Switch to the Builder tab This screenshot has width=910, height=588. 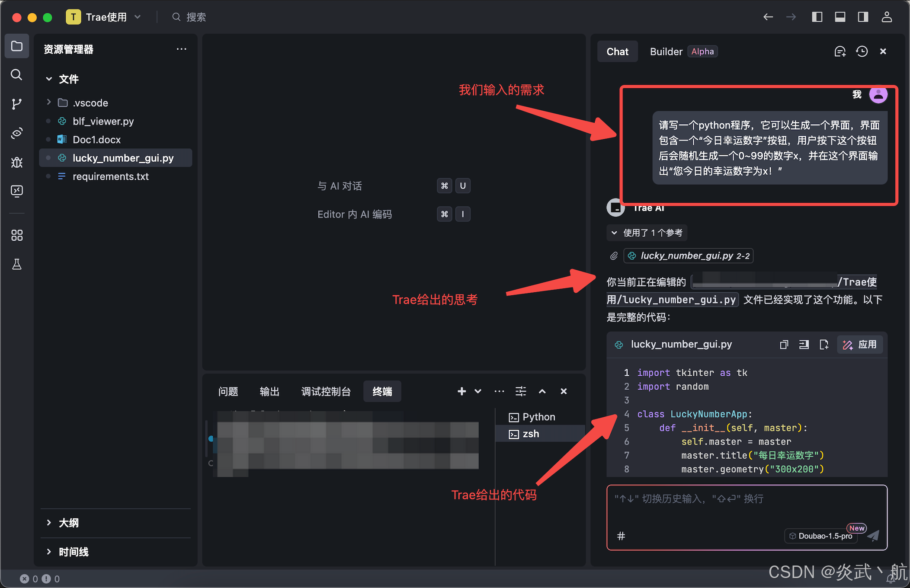(666, 51)
